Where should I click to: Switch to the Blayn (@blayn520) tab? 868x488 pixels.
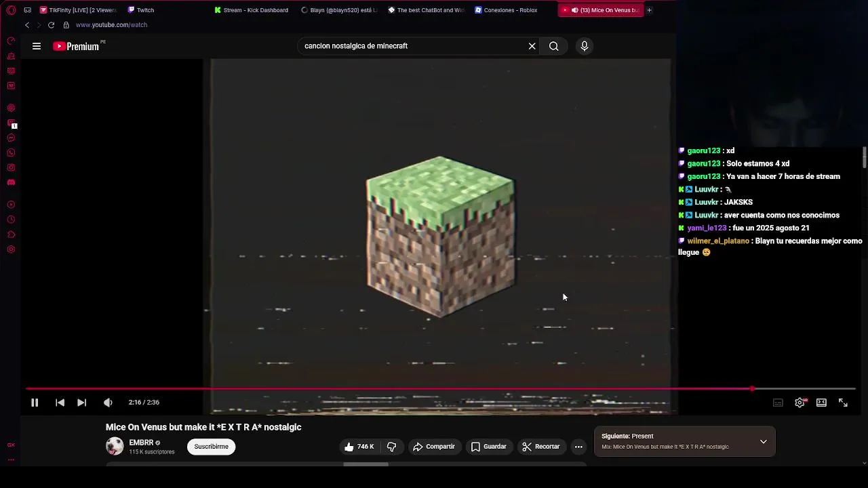click(x=338, y=10)
